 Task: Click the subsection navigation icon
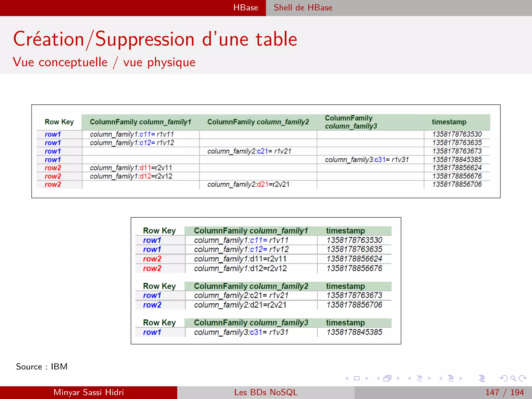420,378
